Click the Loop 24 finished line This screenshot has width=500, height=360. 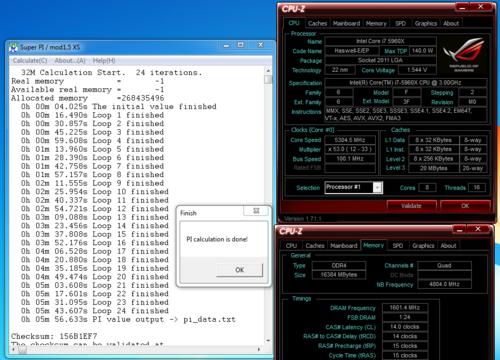click(95, 311)
